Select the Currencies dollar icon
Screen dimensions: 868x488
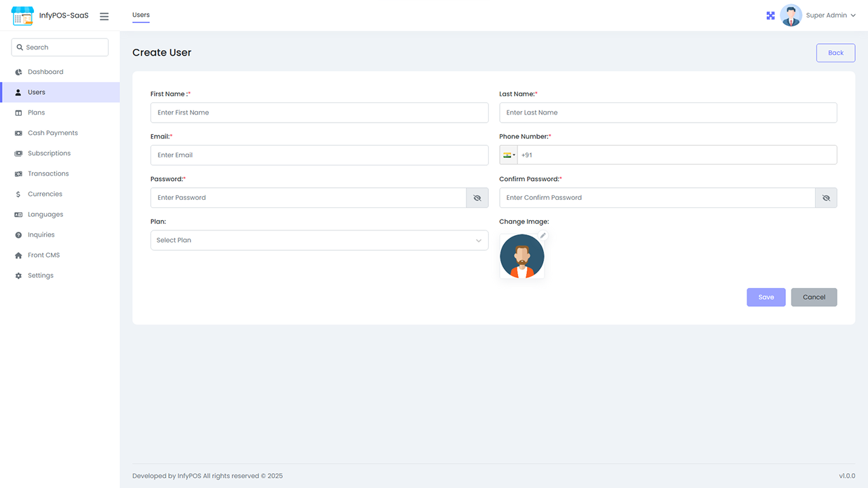pos(16,194)
